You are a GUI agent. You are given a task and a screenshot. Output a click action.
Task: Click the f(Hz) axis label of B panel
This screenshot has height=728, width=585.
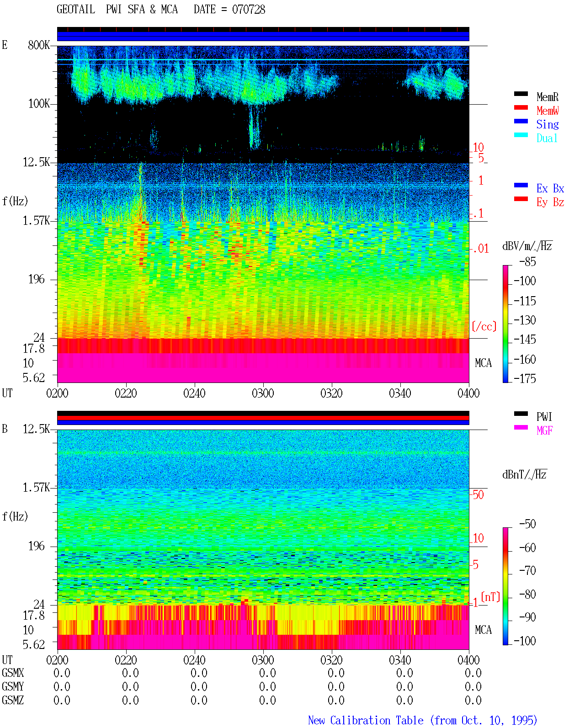15,516
